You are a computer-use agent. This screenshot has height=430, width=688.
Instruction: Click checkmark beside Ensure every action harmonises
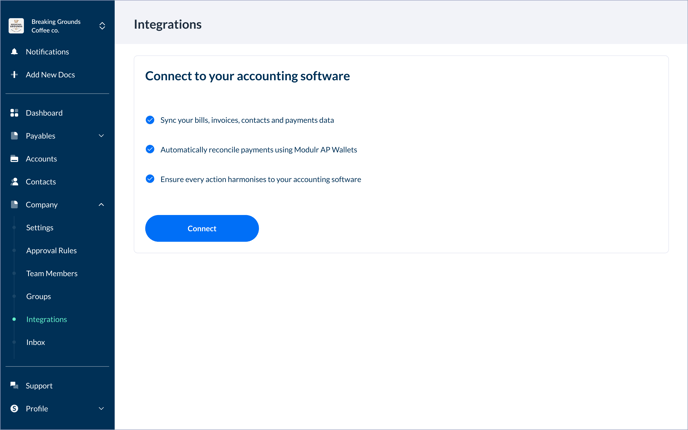[150, 179]
